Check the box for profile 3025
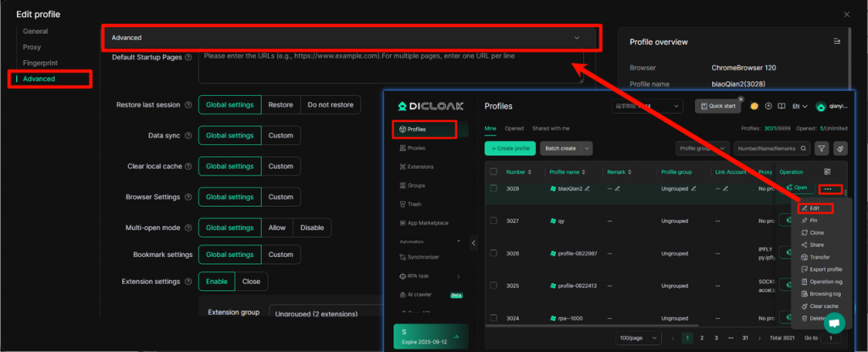 [x=493, y=286]
